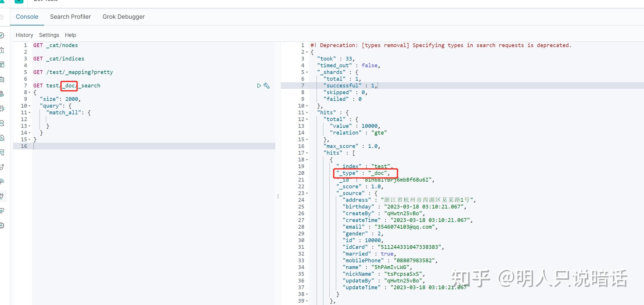
Task: Switch to the Search Profiler tab
Action: click(70, 17)
